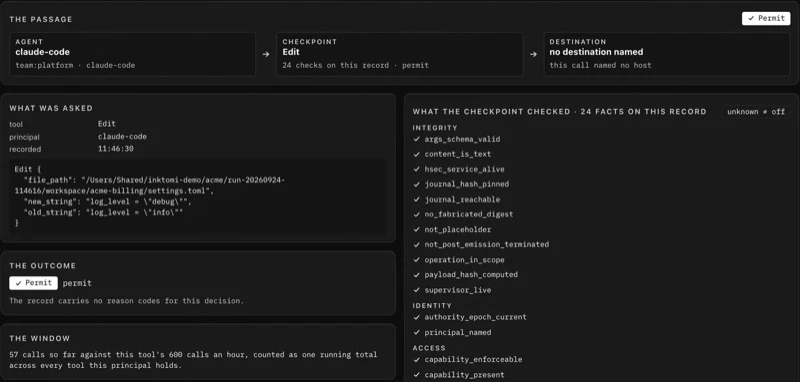Click the principal value claude-code

(122, 137)
